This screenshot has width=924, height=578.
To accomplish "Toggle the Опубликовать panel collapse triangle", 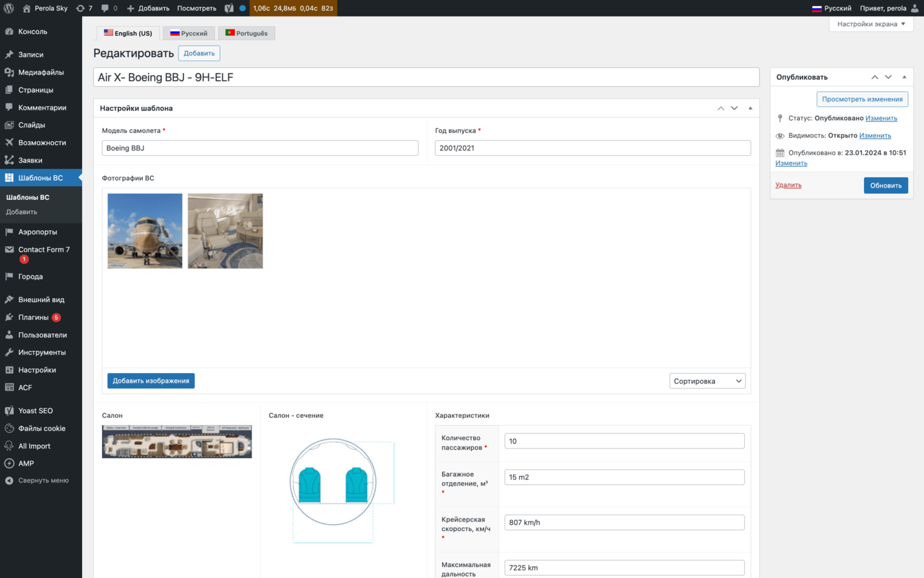I will [x=904, y=77].
